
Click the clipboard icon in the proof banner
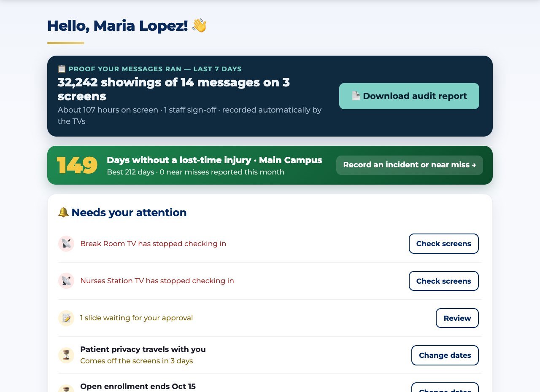coord(62,69)
